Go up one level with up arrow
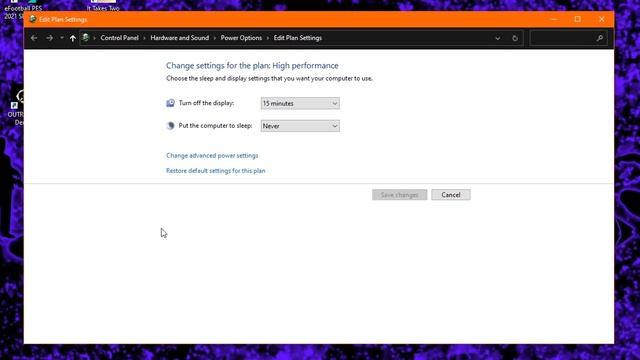This screenshot has height=360, width=640. coord(73,38)
